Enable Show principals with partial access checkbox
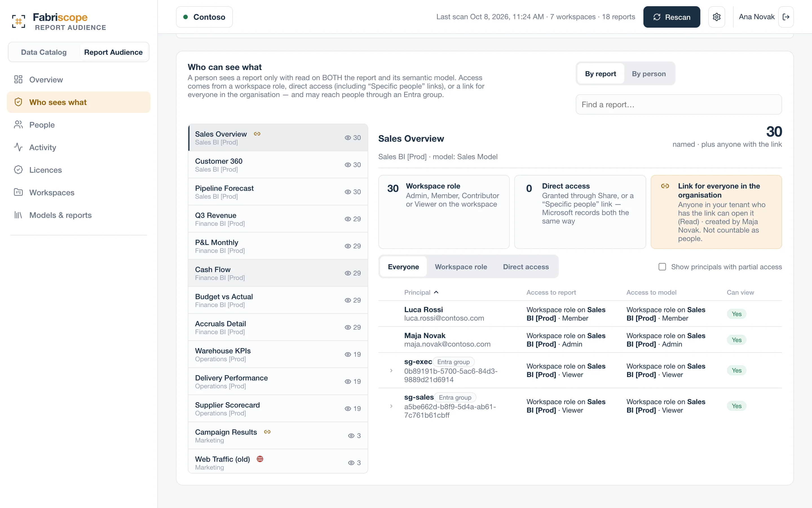The height and width of the screenshot is (508, 812). [x=662, y=267]
